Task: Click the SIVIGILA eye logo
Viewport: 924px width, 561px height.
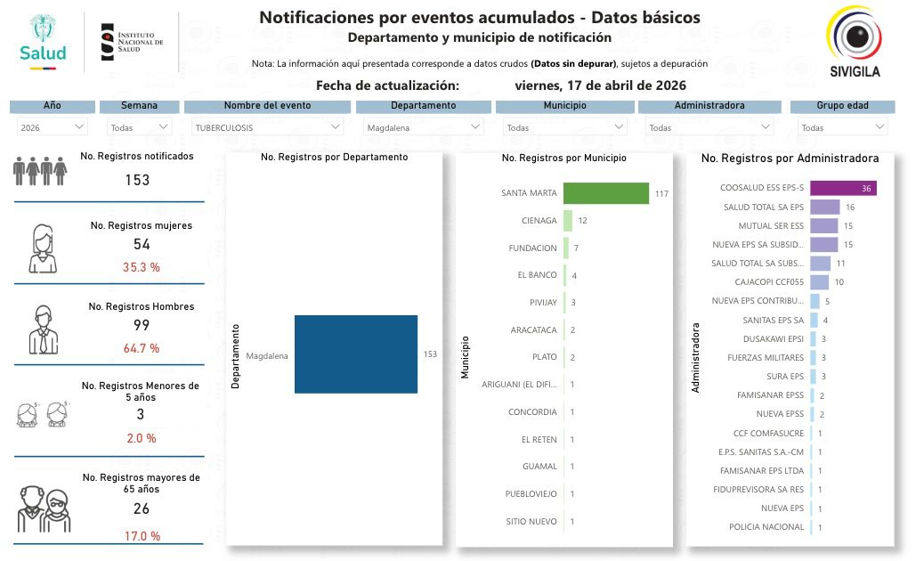Action: (855, 36)
